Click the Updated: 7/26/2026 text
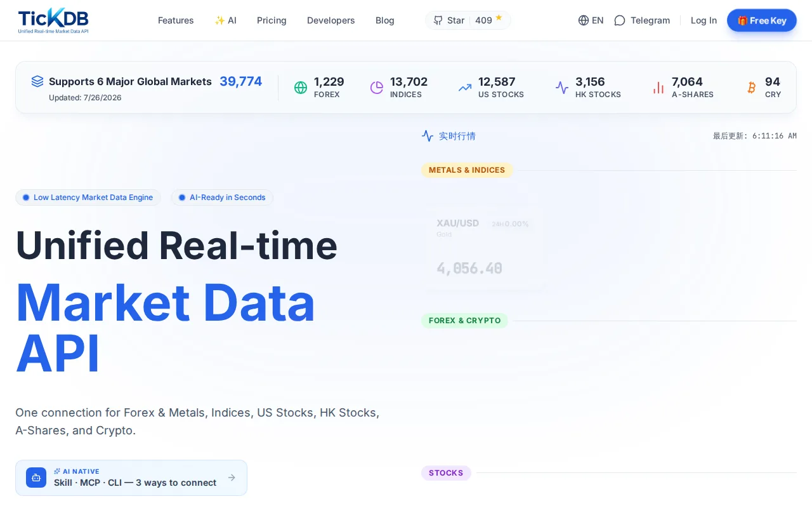This screenshot has width=812, height=508. pos(85,98)
